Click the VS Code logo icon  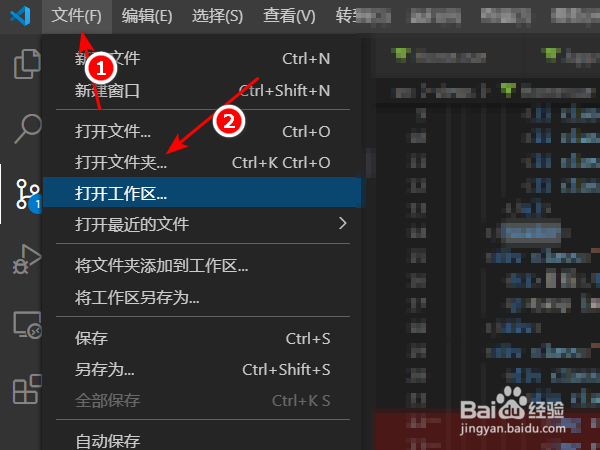[20, 16]
